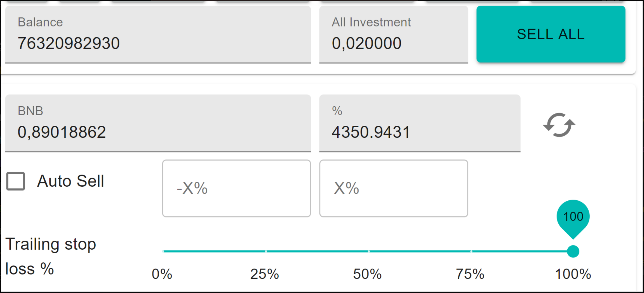Click the 0% label under slider
This screenshot has height=293, width=644.
point(162,274)
